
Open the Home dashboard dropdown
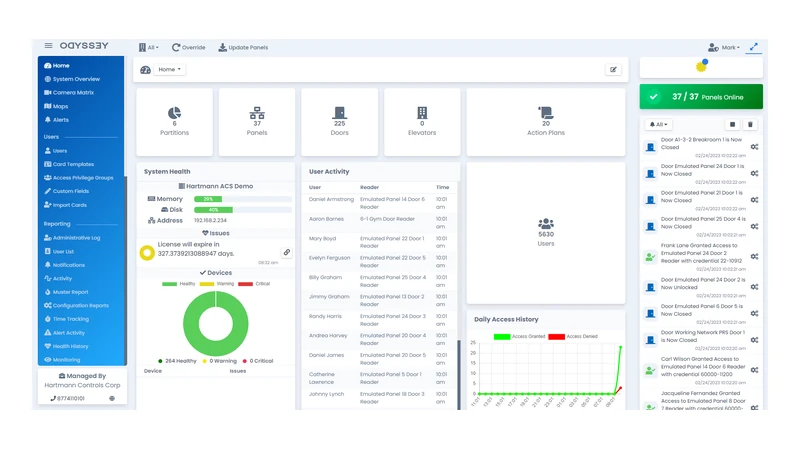[x=169, y=69]
